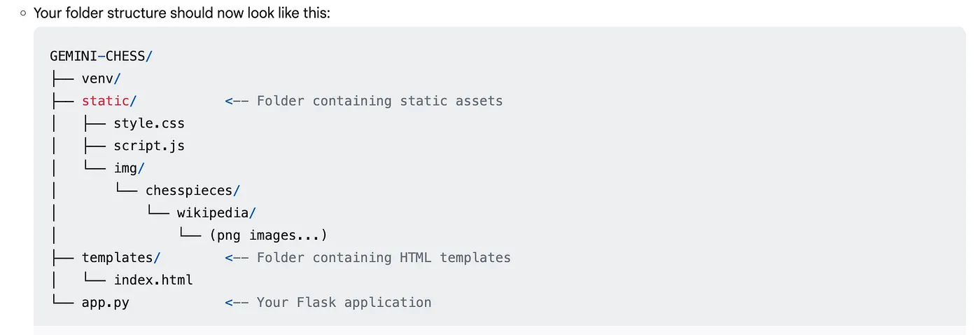Viewport: 980px width, 335px height.
Task: Click index.html under templates
Action: click(x=153, y=280)
